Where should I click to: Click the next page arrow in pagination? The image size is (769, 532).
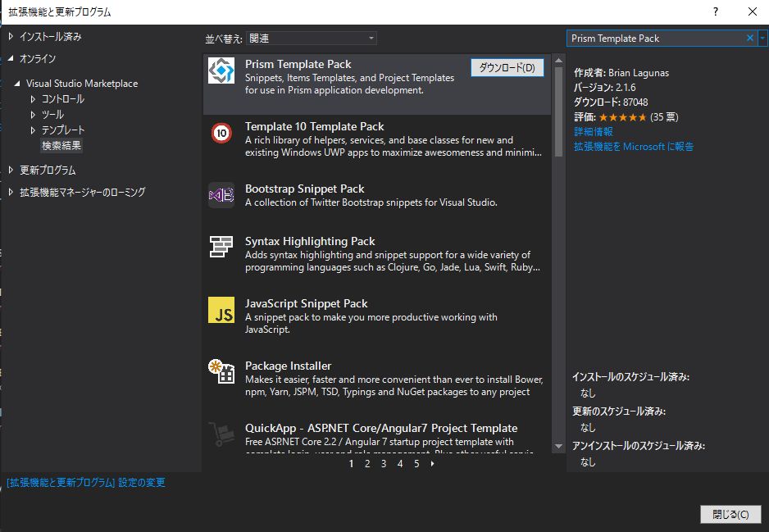(x=432, y=463)
